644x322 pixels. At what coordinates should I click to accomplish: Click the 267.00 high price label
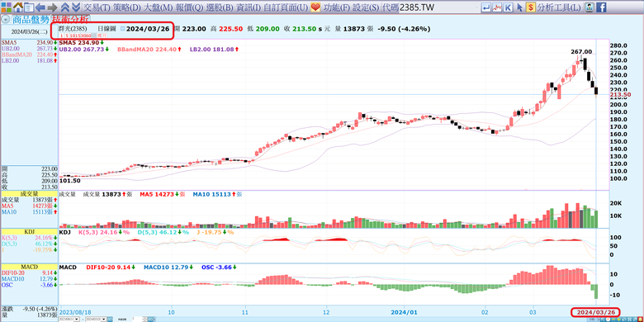[x=581, y=52]
